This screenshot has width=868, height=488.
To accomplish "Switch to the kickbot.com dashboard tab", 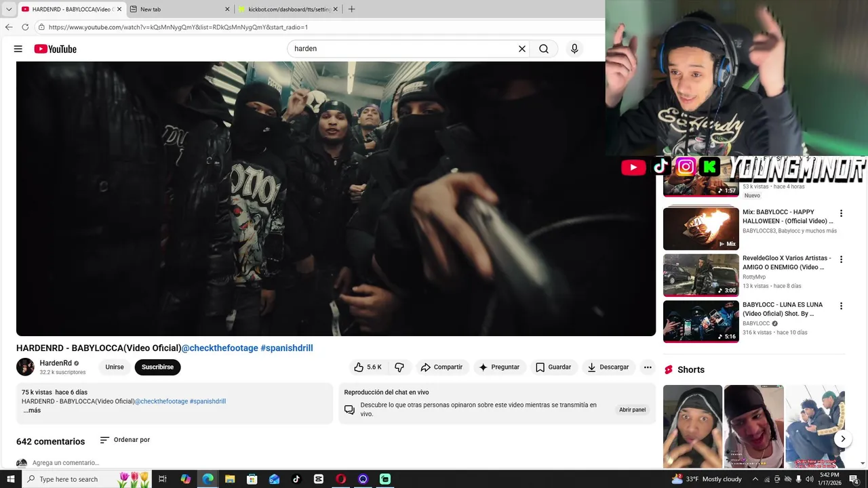I will [288, 9].
